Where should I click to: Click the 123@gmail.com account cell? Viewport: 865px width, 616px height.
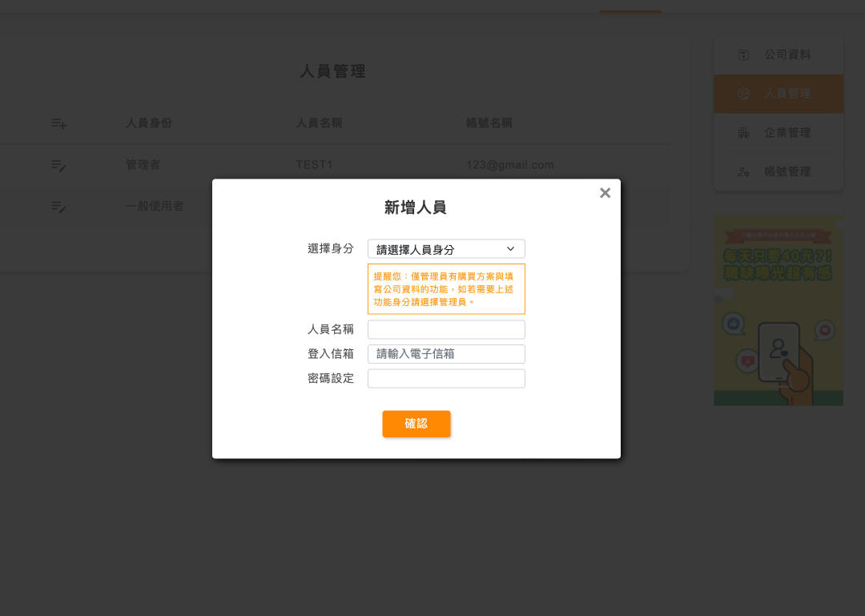[x=509, y=165]
